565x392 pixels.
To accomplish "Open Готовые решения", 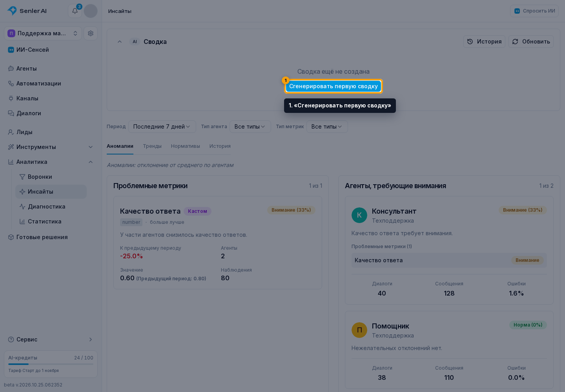I will click(51, 237).
